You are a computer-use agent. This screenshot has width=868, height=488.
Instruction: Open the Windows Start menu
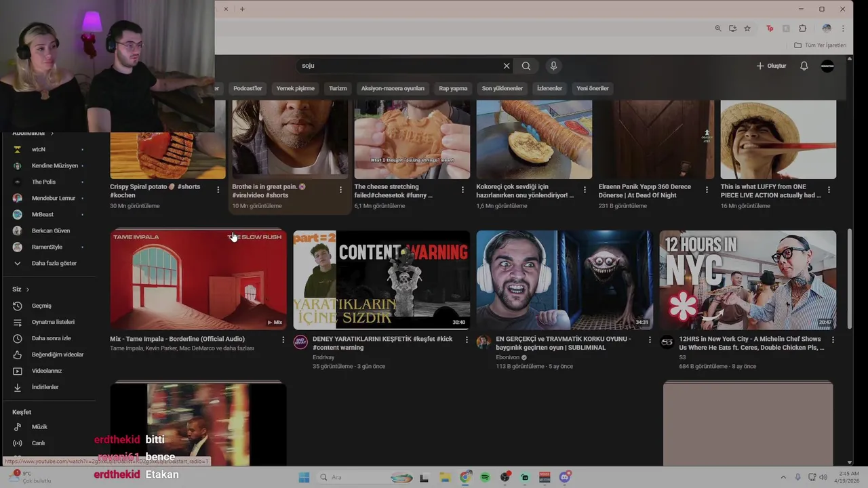pyautogui.click(x=304, y=477)
